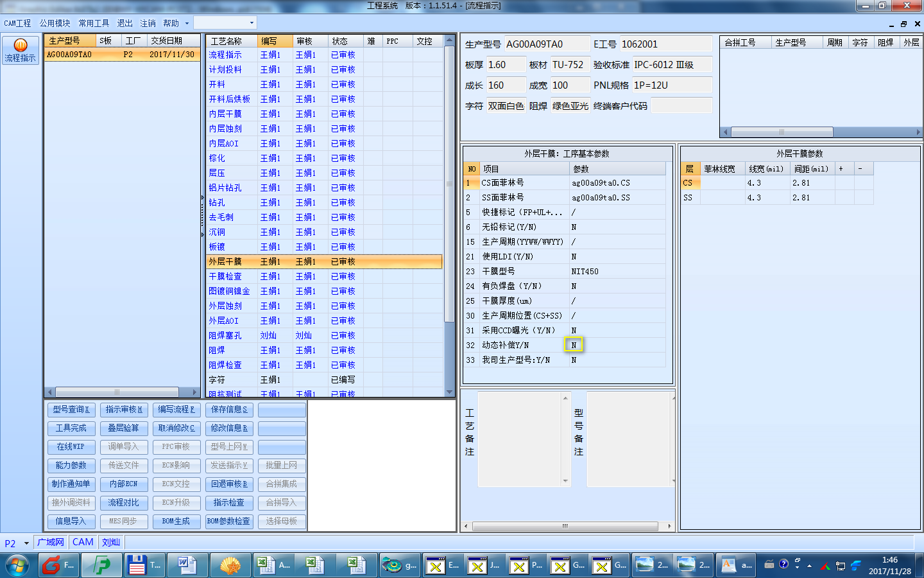Viewport: 924px width, 578px height.
Task: Click the network tray icon
Action: pyautogui.click(x=840, y=566)
